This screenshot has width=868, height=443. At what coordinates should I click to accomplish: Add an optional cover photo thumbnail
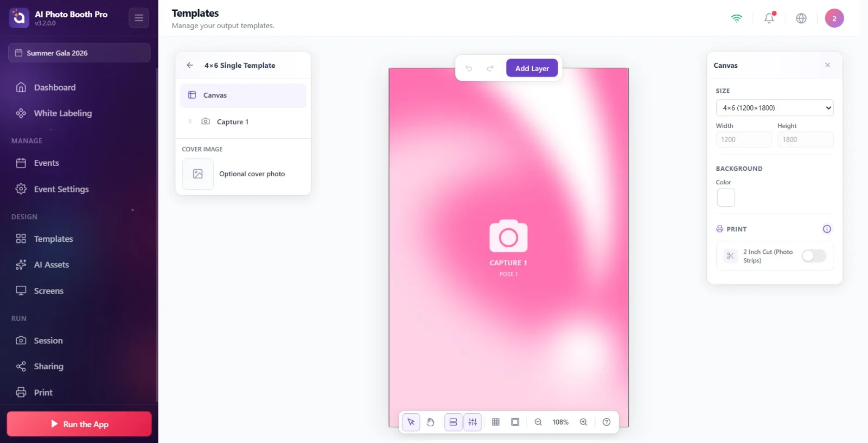pyautogui.click(x=197, y=174)
